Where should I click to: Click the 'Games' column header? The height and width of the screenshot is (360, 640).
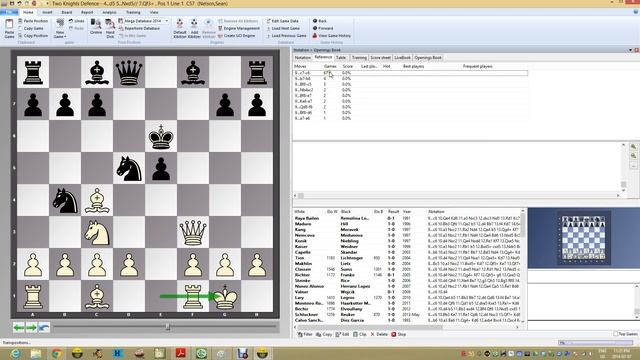(x=330, y=66)
